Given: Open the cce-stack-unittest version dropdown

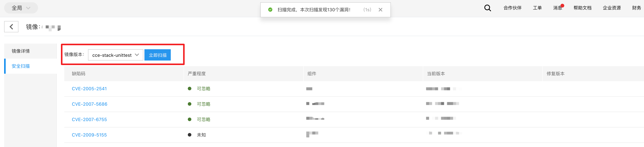Looking at the screenshot, I should click(x=115, y=55).
